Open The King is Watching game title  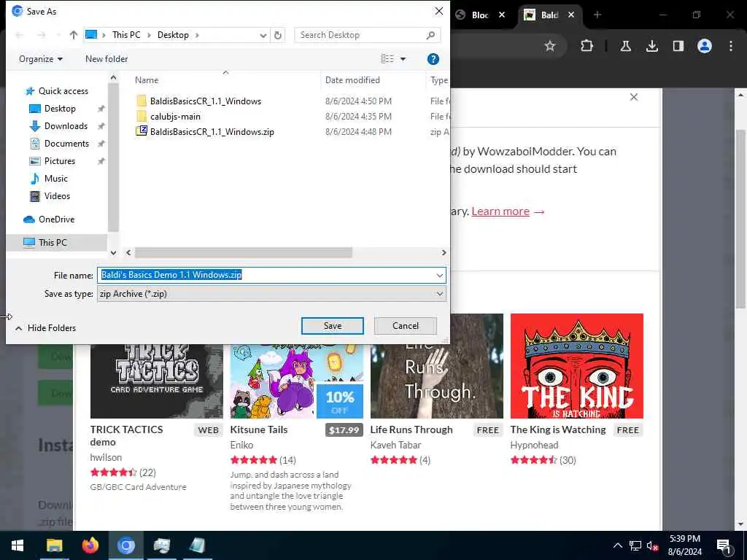tap(558, 429)
